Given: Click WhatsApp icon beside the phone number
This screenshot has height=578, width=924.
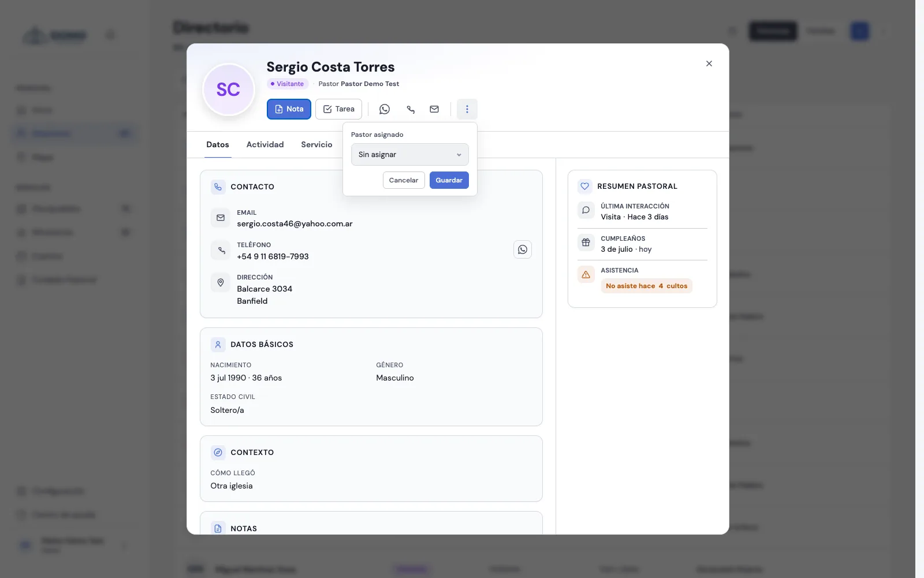Looking at the screenshot, I should (x=523, y=249).
